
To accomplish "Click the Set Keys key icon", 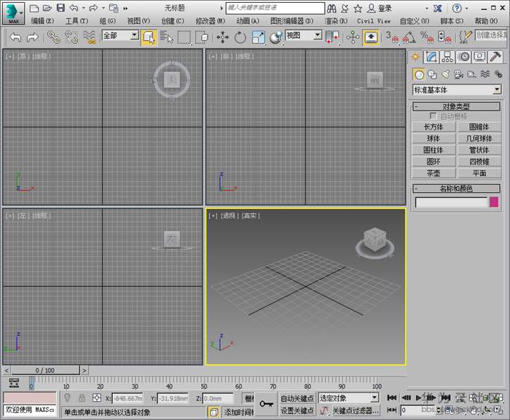I will coord(267,404).
